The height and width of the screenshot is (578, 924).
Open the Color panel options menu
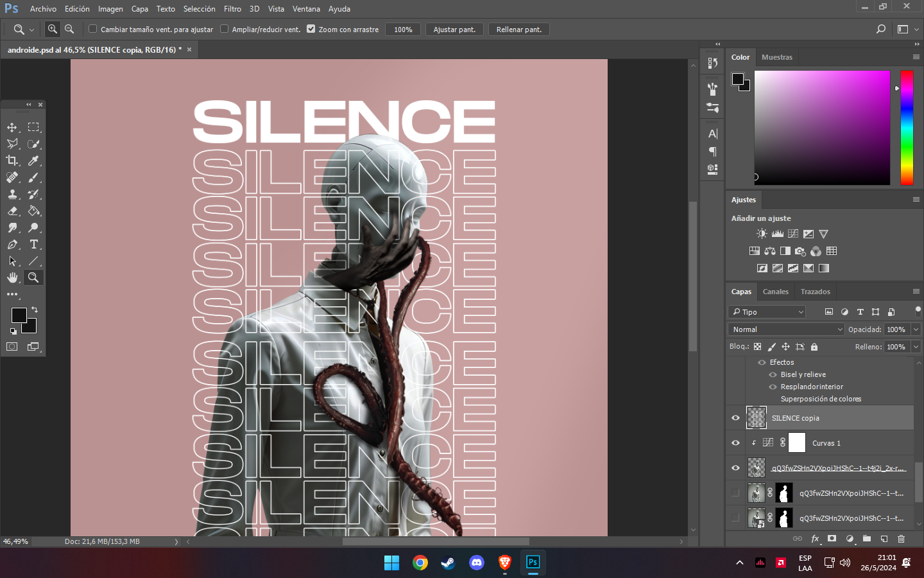[916, 57]
